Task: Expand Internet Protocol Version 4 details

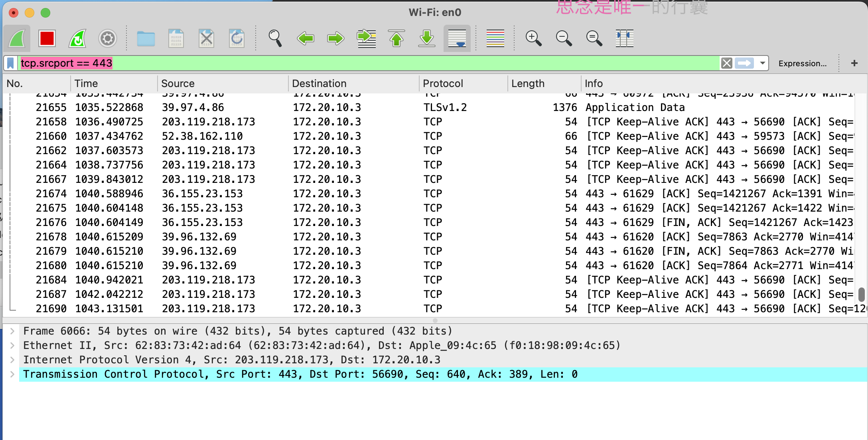Action: pos(12,360)
